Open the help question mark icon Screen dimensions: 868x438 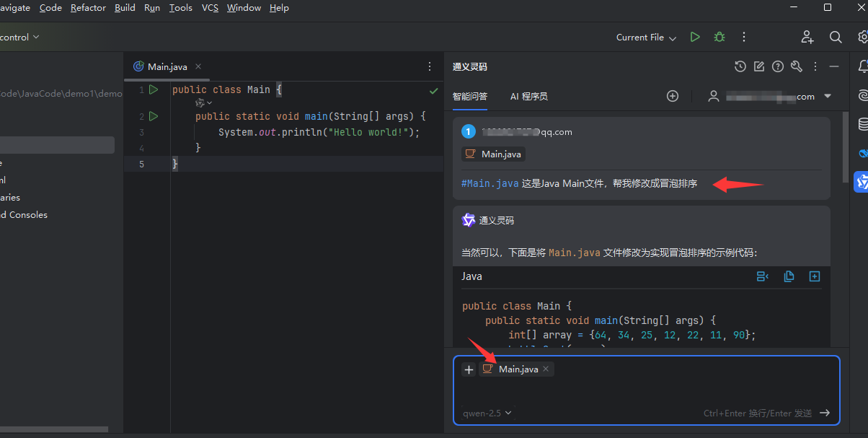click(x=778, y=66)
